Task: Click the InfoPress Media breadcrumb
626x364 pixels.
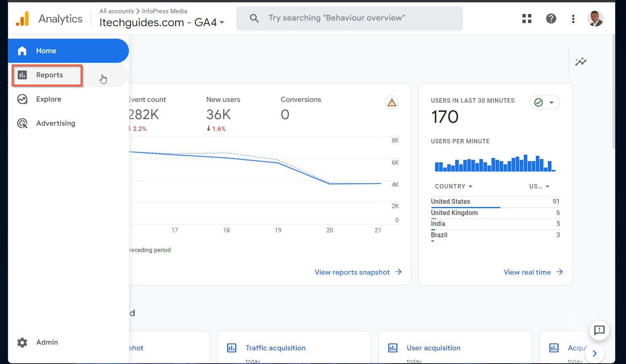Action: (164, 11)
